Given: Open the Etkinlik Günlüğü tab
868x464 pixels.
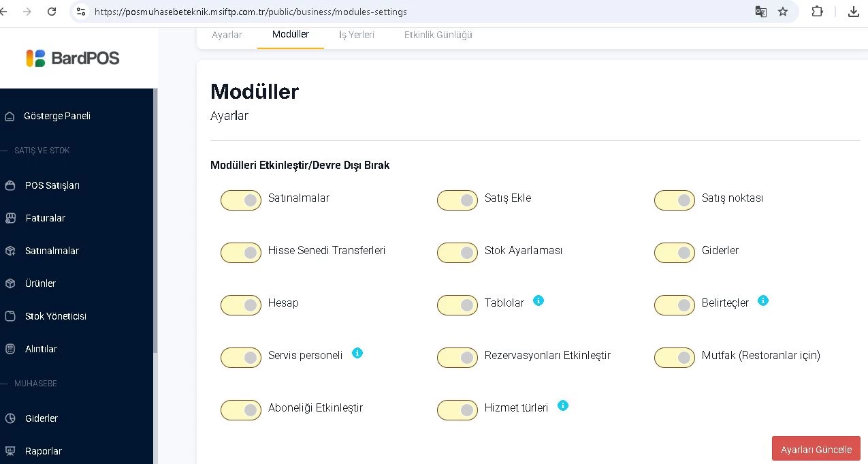Looking at the screenshot, I should 438,35.
